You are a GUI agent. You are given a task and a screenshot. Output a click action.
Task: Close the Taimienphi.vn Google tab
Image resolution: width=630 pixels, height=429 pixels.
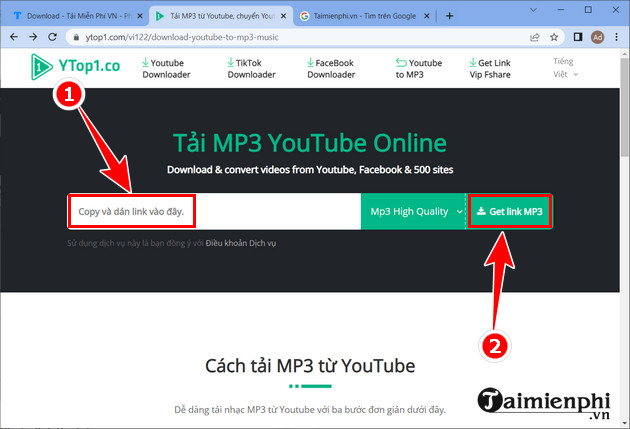point(427,16)
